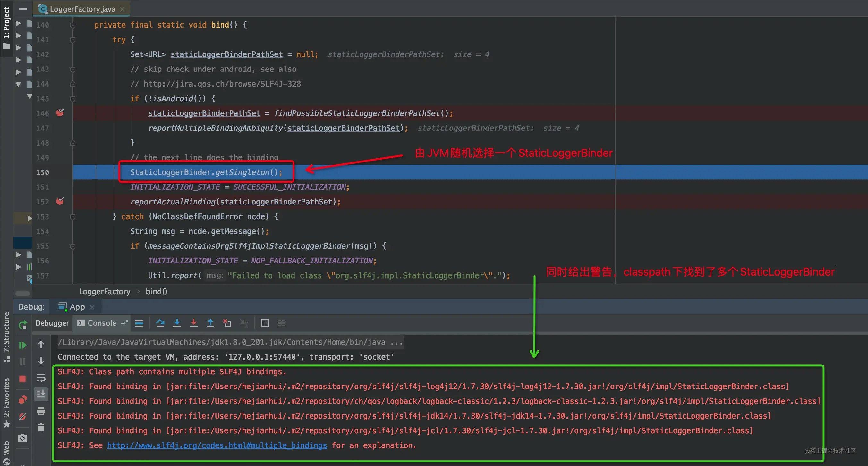Viewport: 868px width, 466px height.
Task: Collapse the catch block fold at line 153
Action: [73, 217]
